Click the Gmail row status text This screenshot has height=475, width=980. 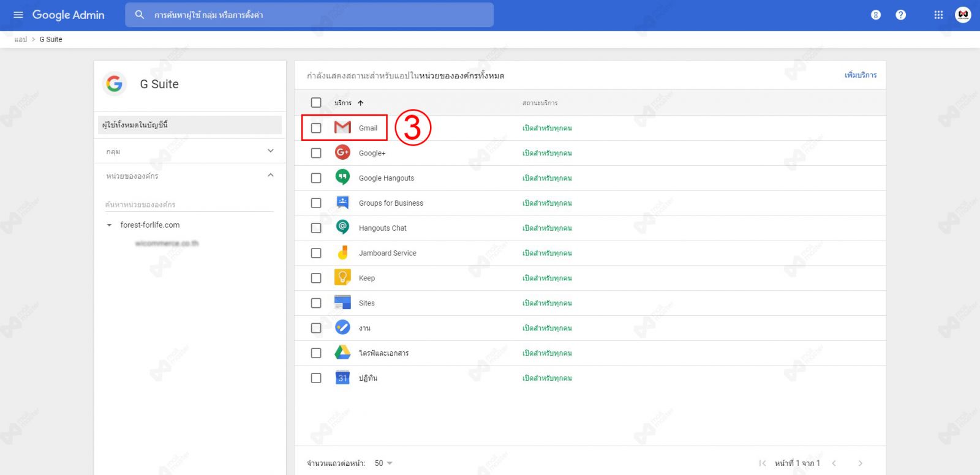point(547,128)
